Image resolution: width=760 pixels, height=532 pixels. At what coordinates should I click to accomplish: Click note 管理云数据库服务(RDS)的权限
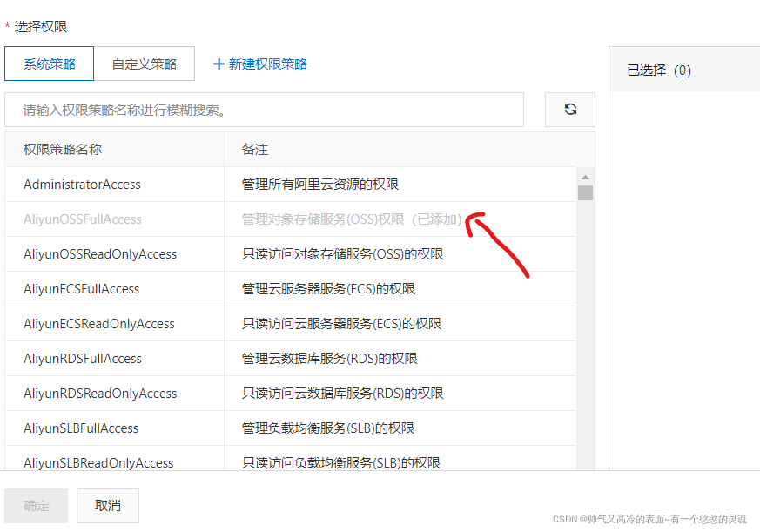[330, 359]
